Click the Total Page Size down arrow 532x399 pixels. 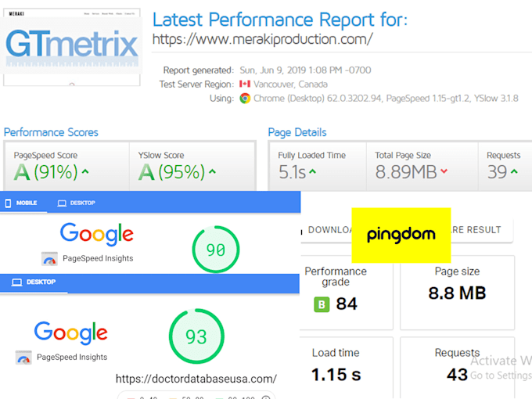pyautogui.click(x=444, y=171)
